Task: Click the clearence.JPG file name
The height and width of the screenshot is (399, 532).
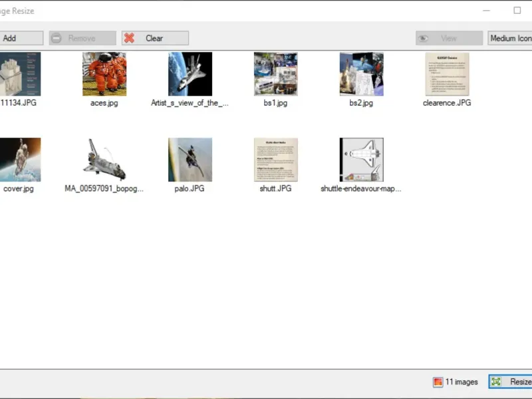Action: click(x=447, y=103)
